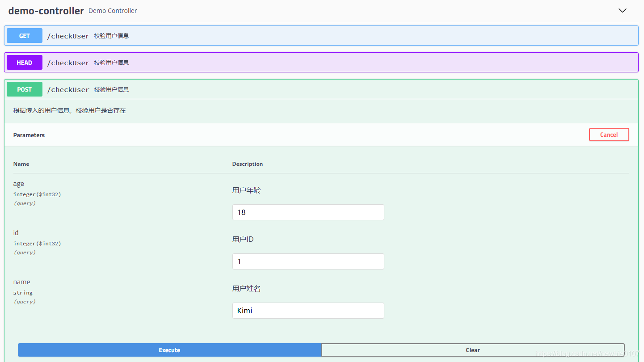Image resolution: width=644 pixels, height=362 pixels.
Task: Execute the POST checkUser request
Action: tap(169, 350)
